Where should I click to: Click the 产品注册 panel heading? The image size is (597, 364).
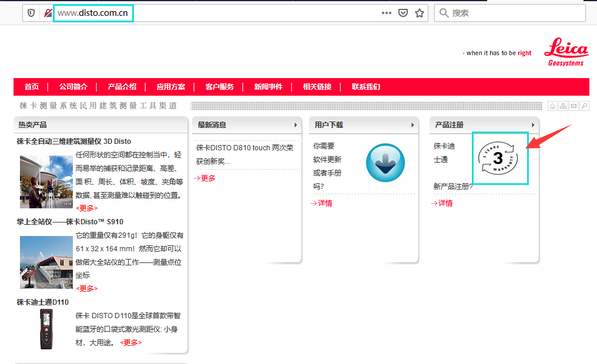(450, 124)
